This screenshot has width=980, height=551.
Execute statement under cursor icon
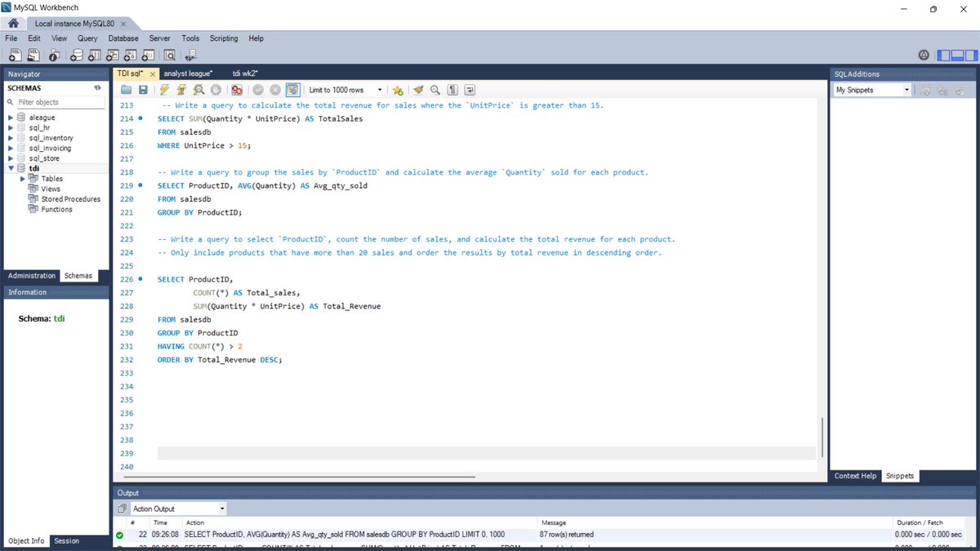pyautogui.click(x=181, y=90)
